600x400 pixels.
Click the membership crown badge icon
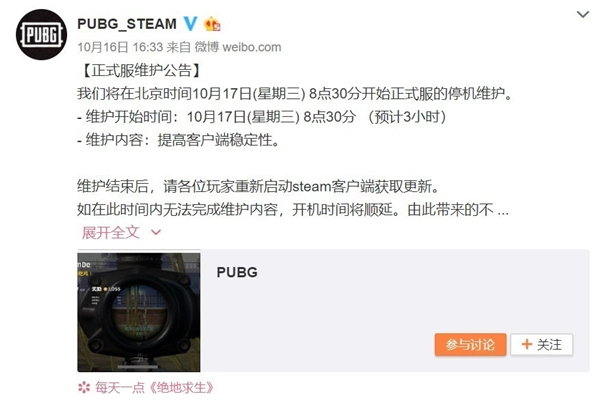coord(212,24)
